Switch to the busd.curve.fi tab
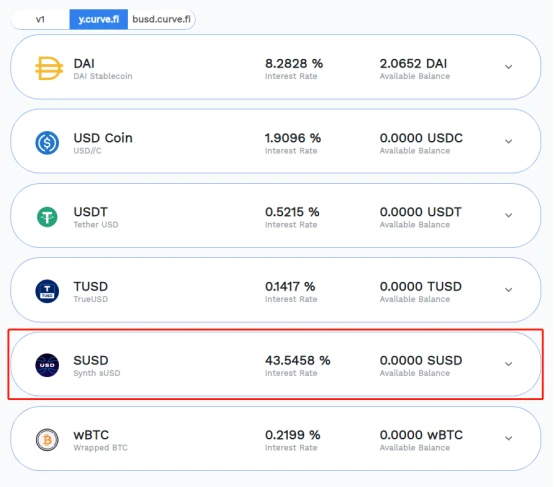 click(x=161, y=19)
